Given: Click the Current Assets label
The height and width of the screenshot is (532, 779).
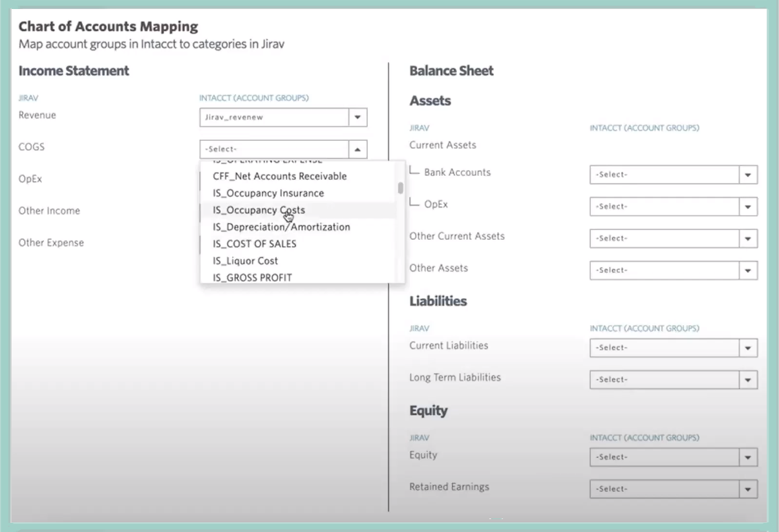Looking at the screenshot, I should [443, 145].
